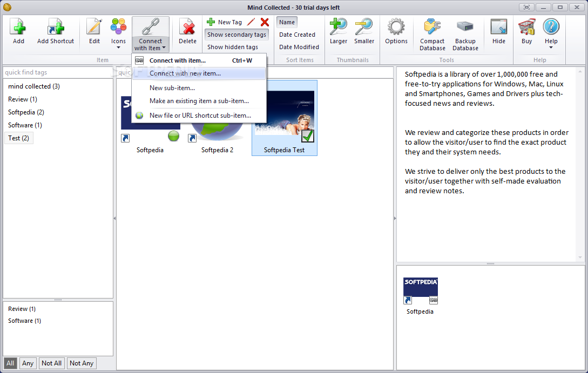Select the Not All filter mode
Screen dimensions: 588x373
tap(51, 363)
